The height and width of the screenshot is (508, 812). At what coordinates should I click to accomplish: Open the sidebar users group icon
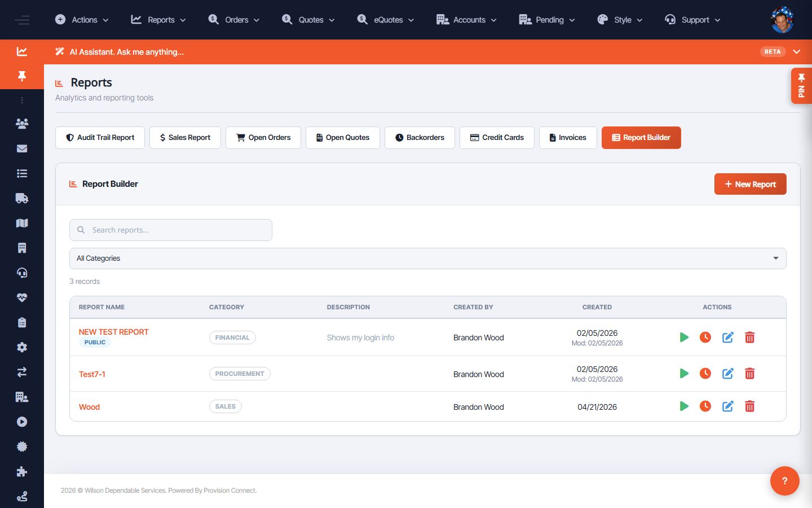click(x=22, y=124)
